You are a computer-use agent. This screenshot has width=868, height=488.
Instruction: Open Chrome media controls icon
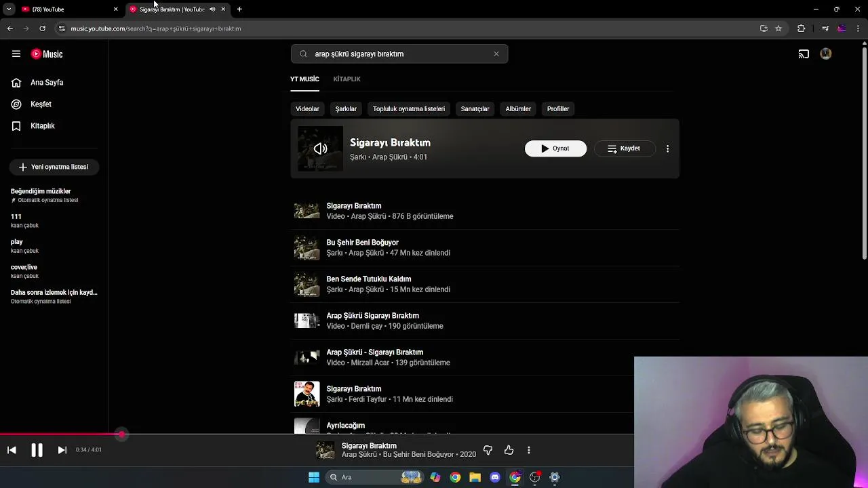tap(825, 28)
